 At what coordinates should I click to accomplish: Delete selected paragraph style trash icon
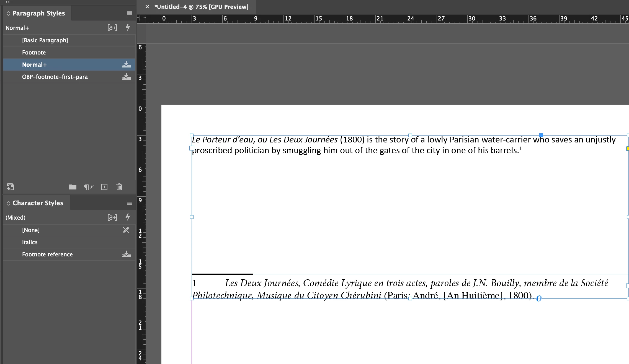pyautogui.click(x=119, y=187)
